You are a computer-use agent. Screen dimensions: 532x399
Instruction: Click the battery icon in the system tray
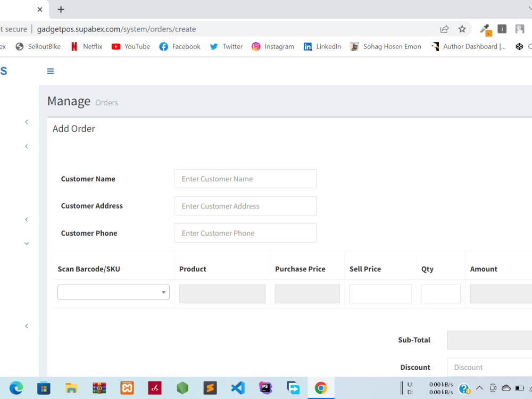[x=519, y=388]
